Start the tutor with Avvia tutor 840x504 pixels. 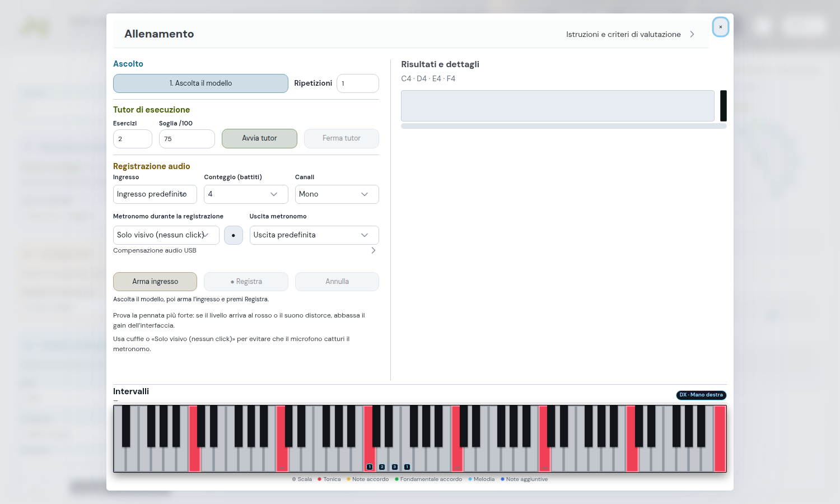(259, 138)
